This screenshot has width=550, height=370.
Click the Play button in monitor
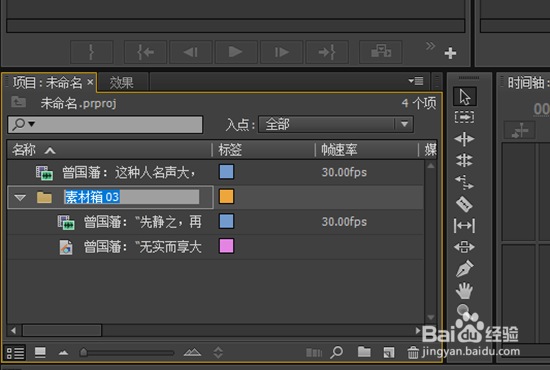coord(236,52)
